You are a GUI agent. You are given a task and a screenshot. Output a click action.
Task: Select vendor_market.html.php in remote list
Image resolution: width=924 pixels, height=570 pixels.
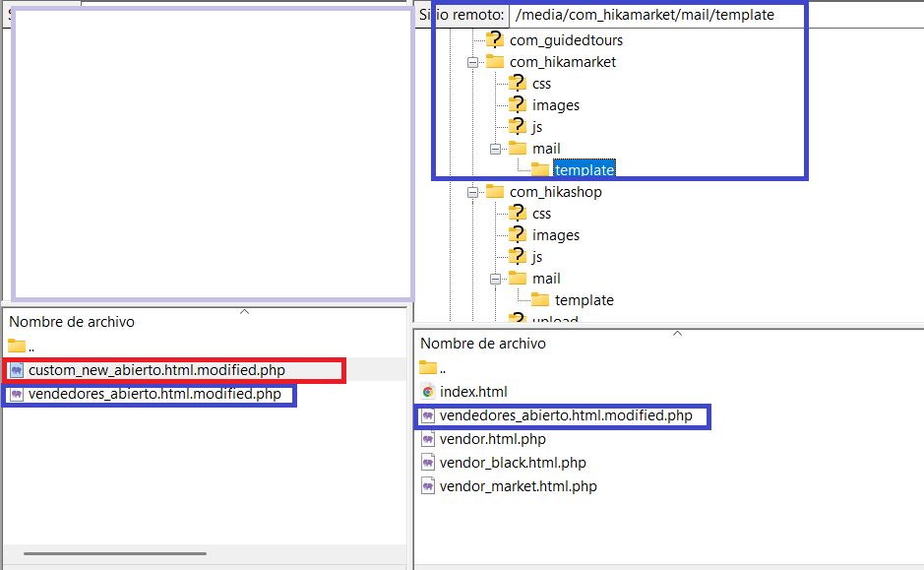[518, 486]
